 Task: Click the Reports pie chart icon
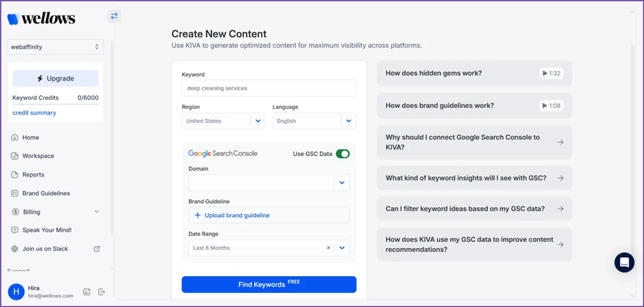pyautogui.click(x=15, y=175)
